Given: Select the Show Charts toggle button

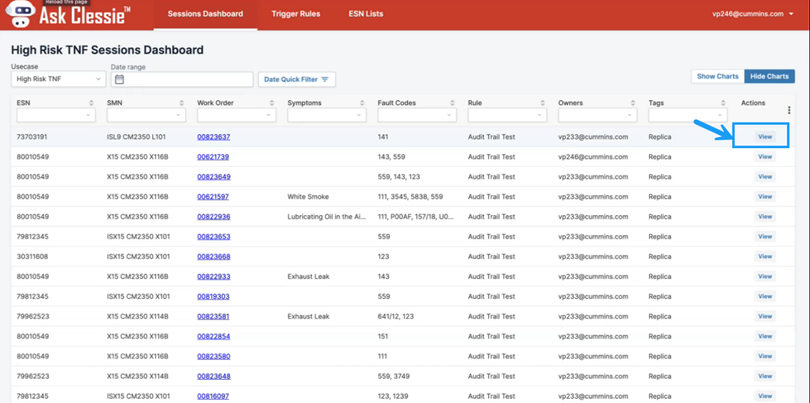Looking at the screenshot, I should click(718, 76).
